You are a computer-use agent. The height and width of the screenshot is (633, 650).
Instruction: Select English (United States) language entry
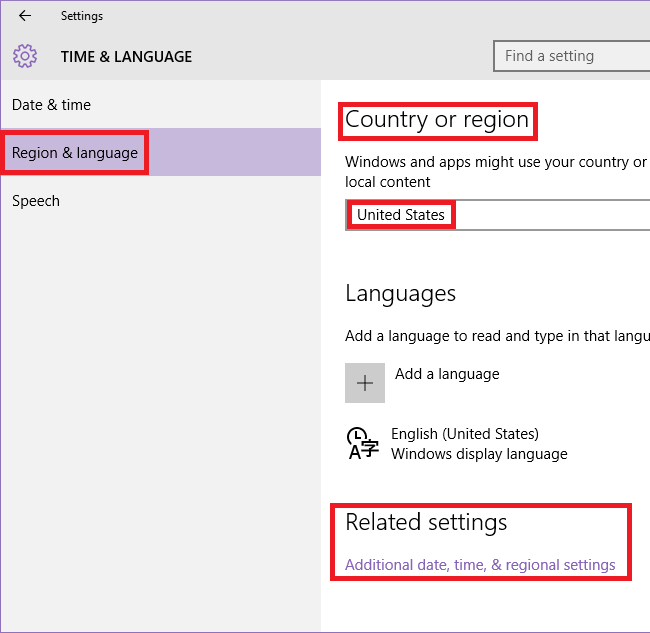pyautogui.click(x=465, y=434)
